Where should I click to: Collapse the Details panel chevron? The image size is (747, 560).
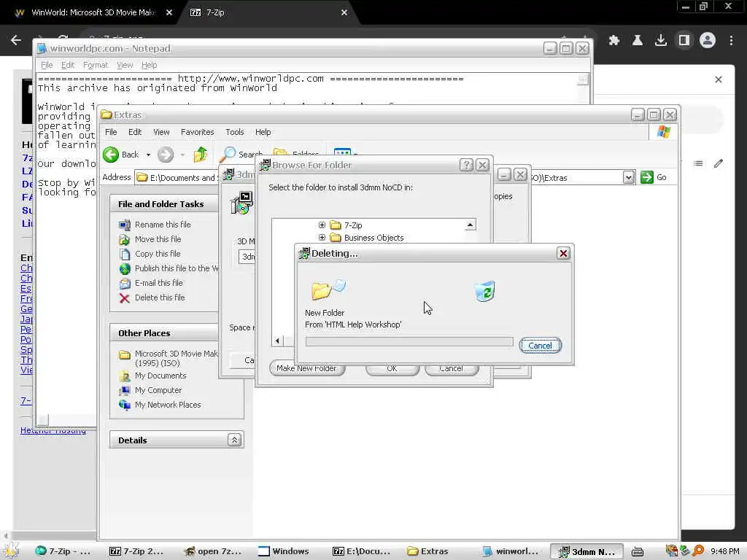[234, 440]
